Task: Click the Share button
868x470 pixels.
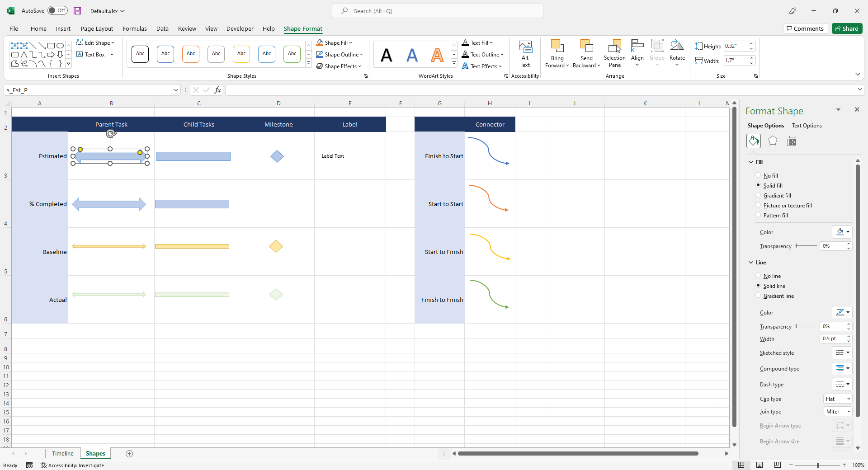Action: pyautogui.click(x=846, y=28)
